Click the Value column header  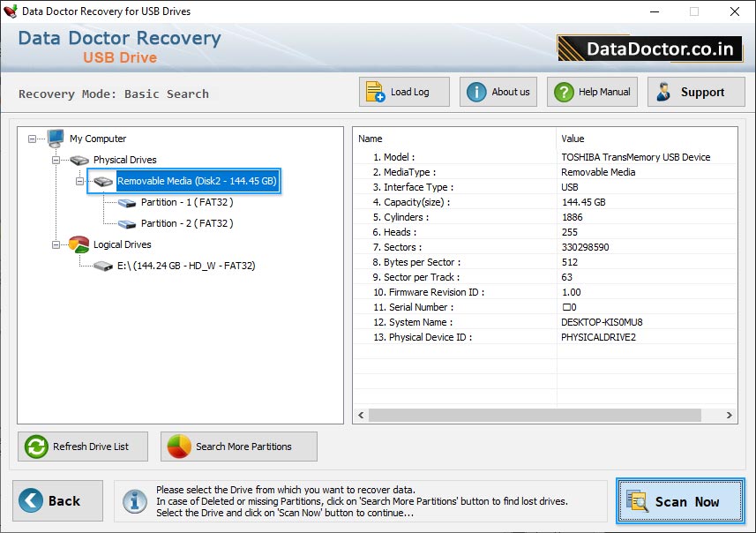(x=647, y=139)
